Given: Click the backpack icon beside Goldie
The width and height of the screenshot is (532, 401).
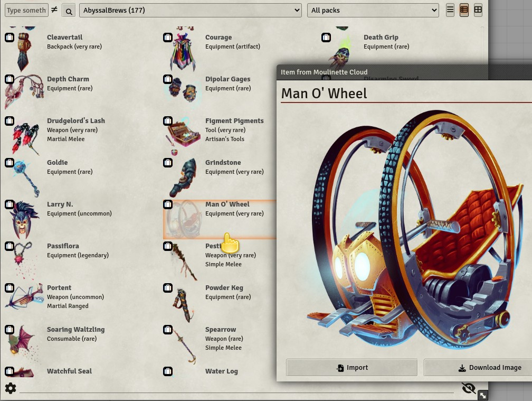Looking at the screenshot, I should (x=9, y=163).
